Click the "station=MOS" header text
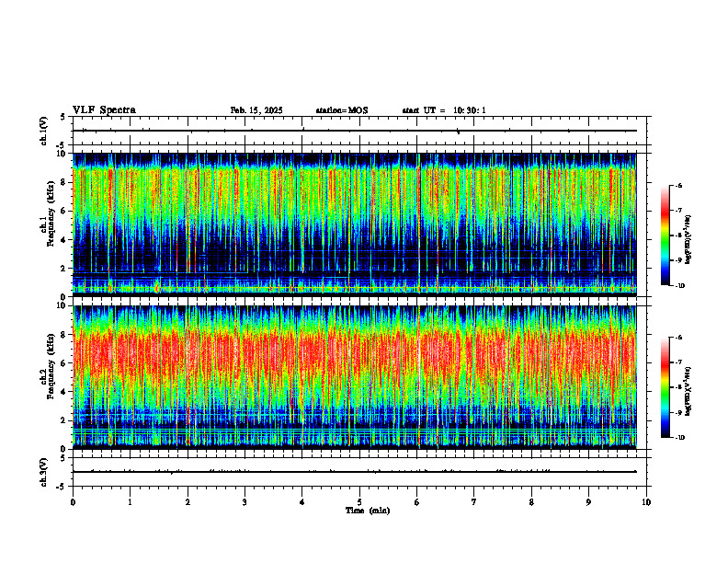Screen dimensions: 728x563 (342, 110)
